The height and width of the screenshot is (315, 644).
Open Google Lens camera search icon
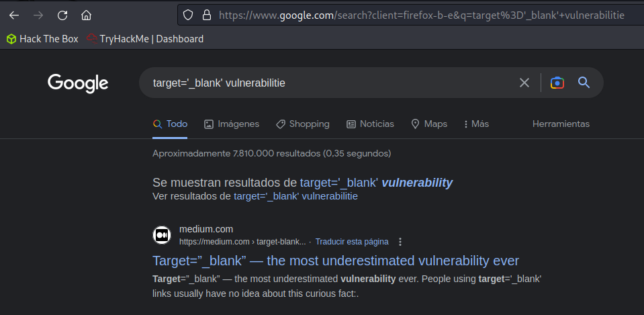coord(557,83)
